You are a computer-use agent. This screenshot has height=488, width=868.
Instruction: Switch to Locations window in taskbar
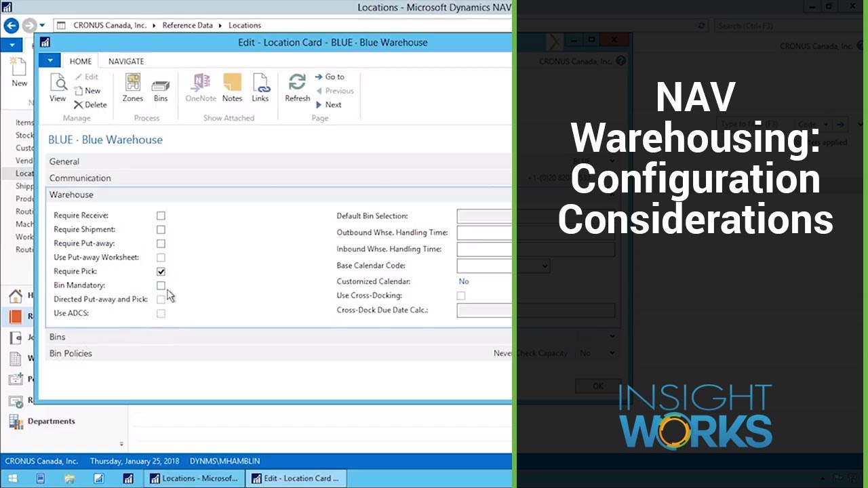194,479
